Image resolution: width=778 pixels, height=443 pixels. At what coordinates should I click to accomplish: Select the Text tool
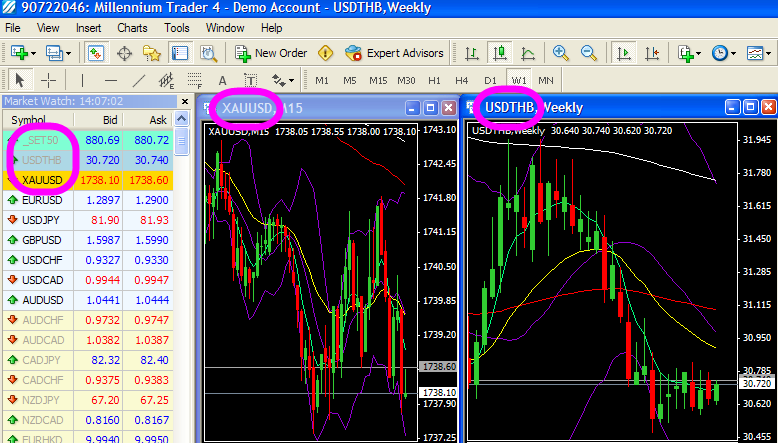click(x=222, y=80)
